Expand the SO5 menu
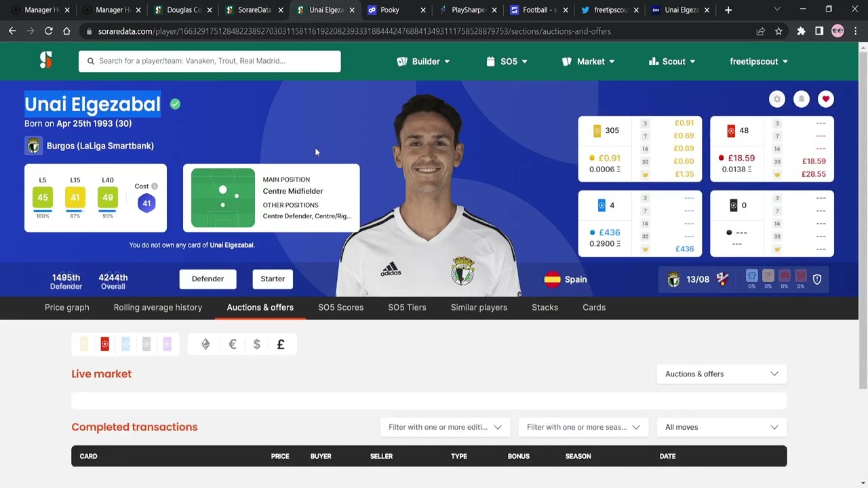 click(508, 61)
